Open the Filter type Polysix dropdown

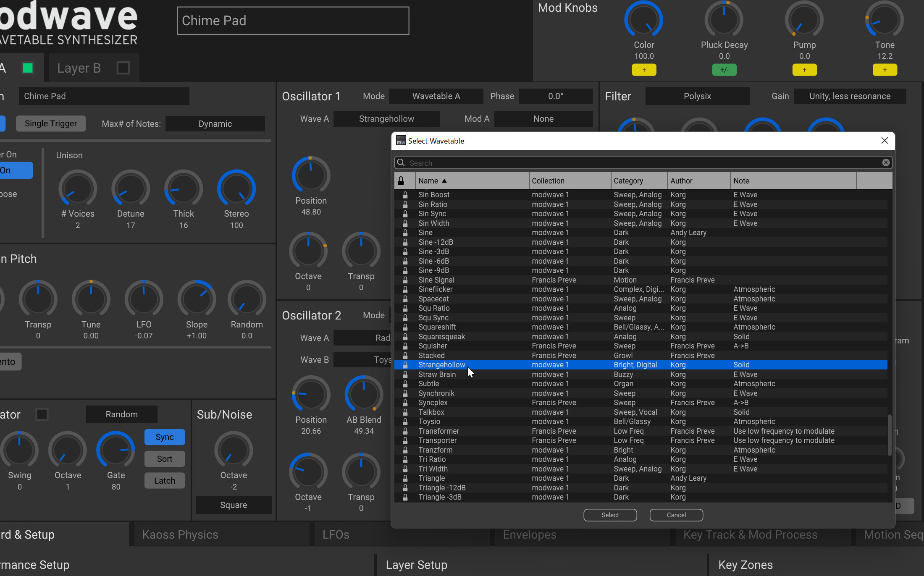click(x=697, y=96)
